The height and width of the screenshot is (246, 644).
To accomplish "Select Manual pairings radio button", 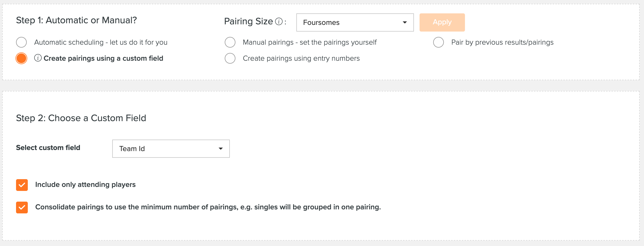I will pos(230,42).
